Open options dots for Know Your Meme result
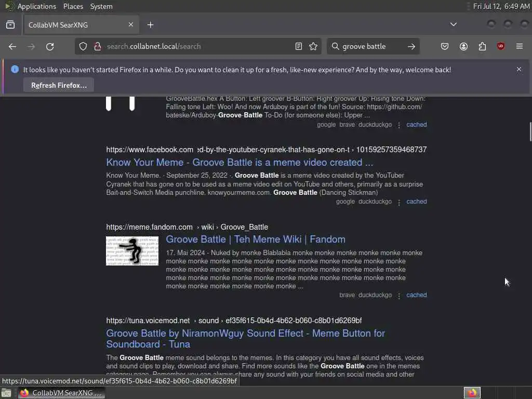532x399 pixels. 399,202
